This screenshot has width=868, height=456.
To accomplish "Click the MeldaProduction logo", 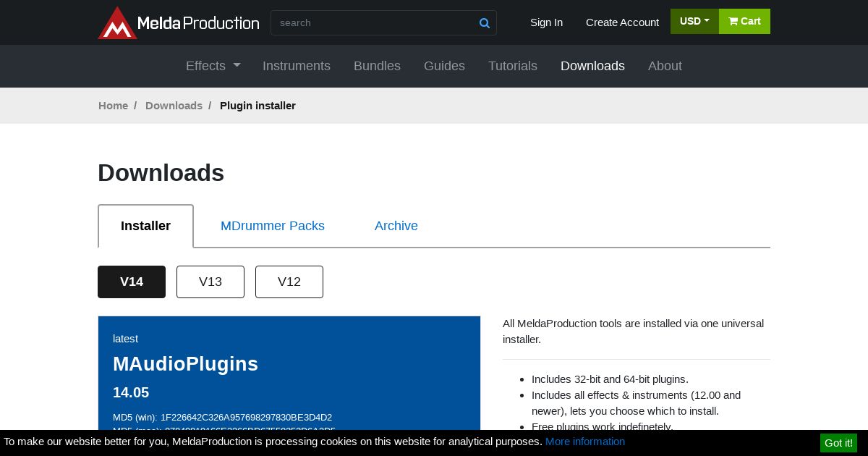I will (x=179, y=22).
